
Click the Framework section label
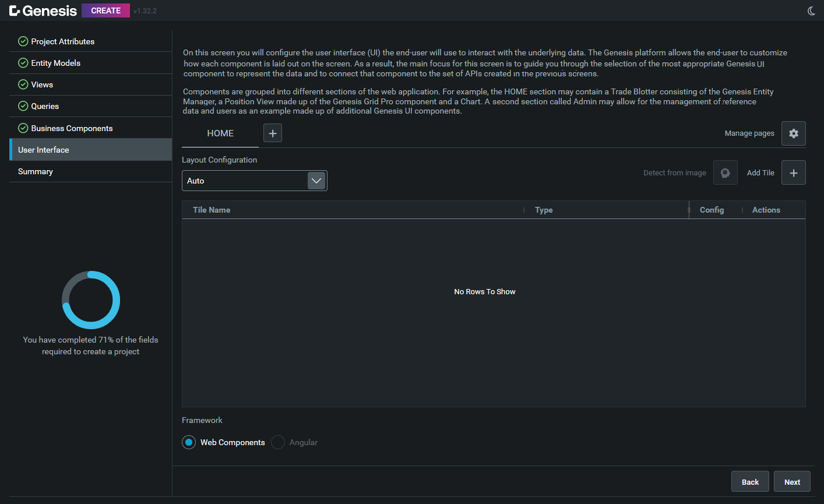coord(202,420)
